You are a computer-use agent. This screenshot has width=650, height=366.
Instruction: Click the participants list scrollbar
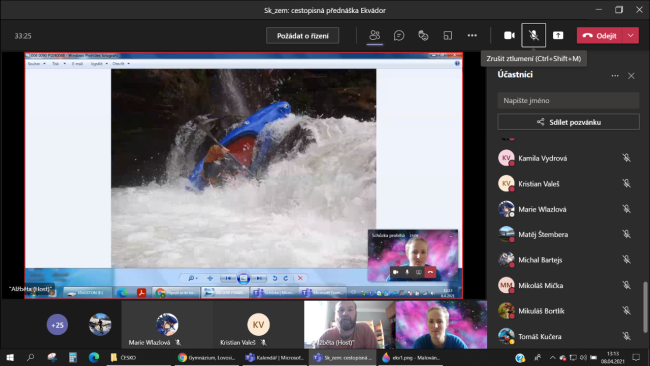click(645, 307)
